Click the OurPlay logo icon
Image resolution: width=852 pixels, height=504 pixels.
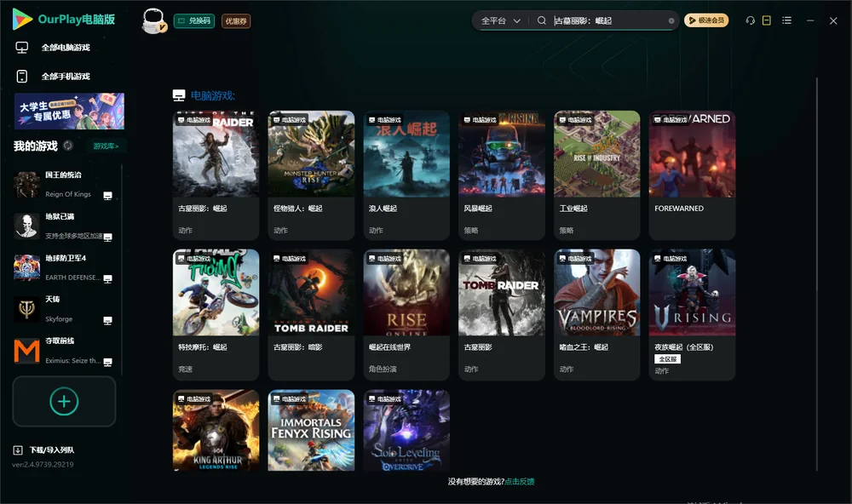pyautogui.click(x=22, y=19)
